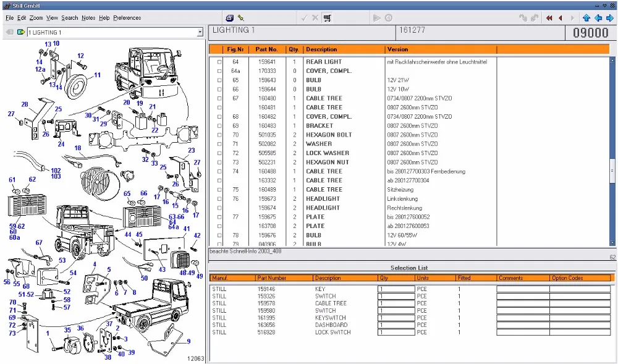
Task: Open the Search menu
Action: point(70,18)
